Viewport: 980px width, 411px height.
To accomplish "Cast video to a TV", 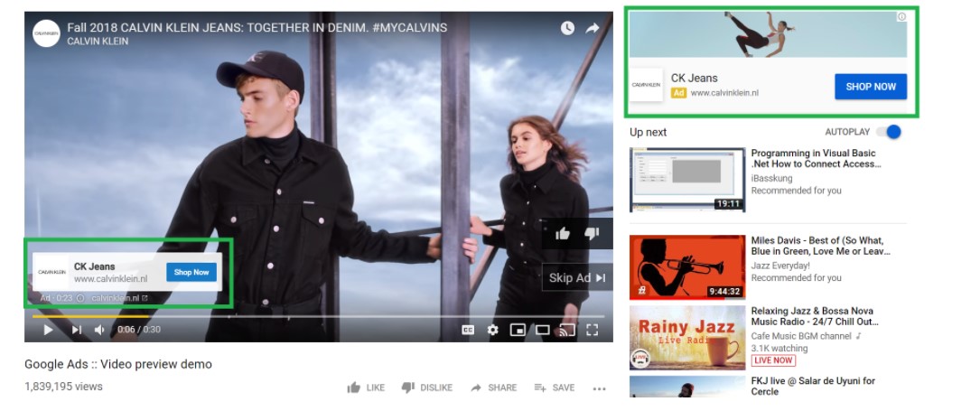I will click(x=566, y=330).
